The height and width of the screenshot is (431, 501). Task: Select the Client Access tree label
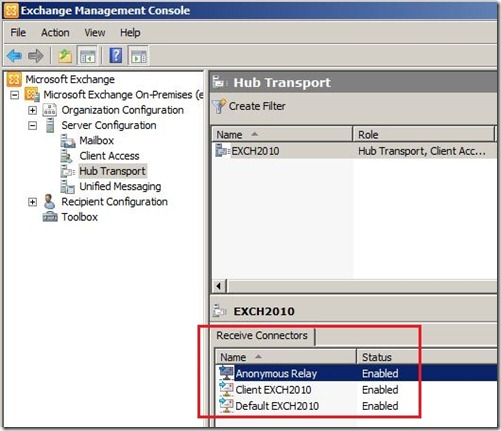109,156
